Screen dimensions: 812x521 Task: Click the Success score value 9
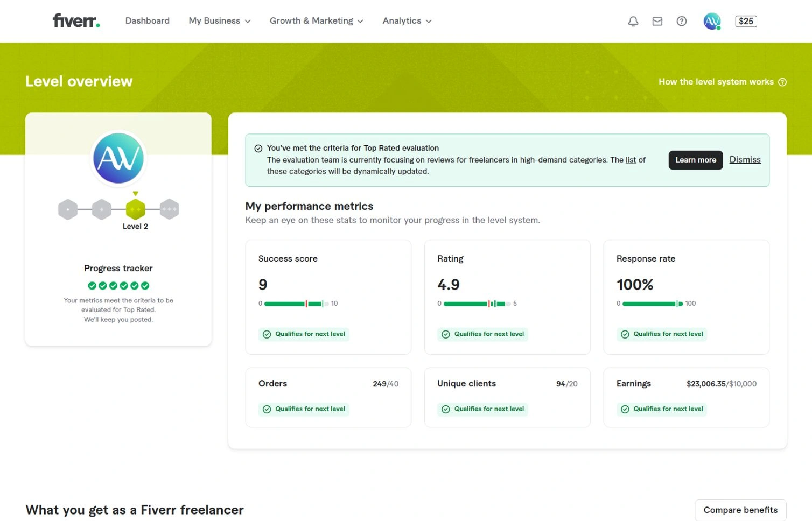click(263, 285)
